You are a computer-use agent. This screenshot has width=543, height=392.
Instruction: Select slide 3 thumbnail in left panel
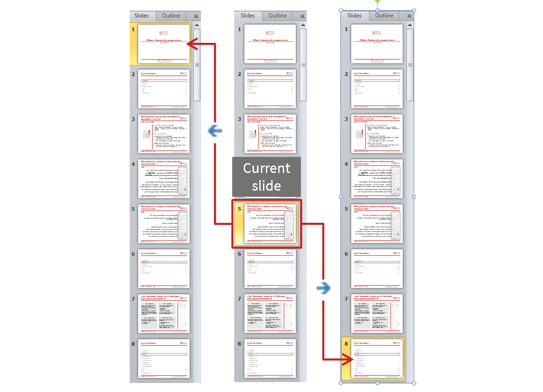point(164,133)
